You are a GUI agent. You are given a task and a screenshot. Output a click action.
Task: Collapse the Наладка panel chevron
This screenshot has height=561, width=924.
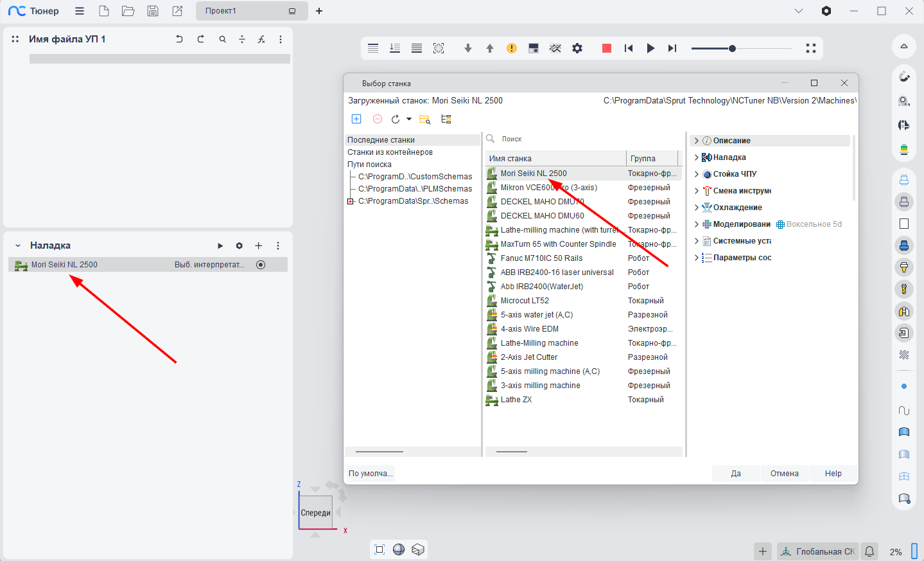click(x=18, y=245)
